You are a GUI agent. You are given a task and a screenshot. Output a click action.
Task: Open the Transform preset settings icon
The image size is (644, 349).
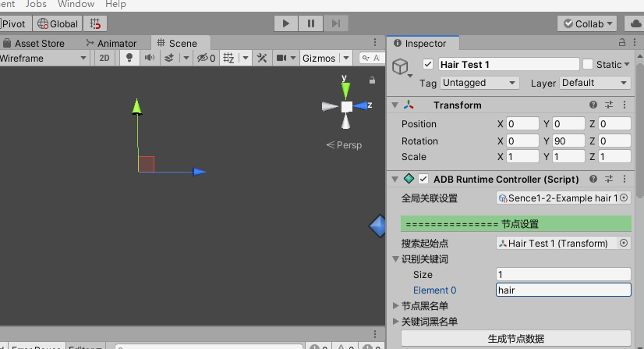pos(609,105)
